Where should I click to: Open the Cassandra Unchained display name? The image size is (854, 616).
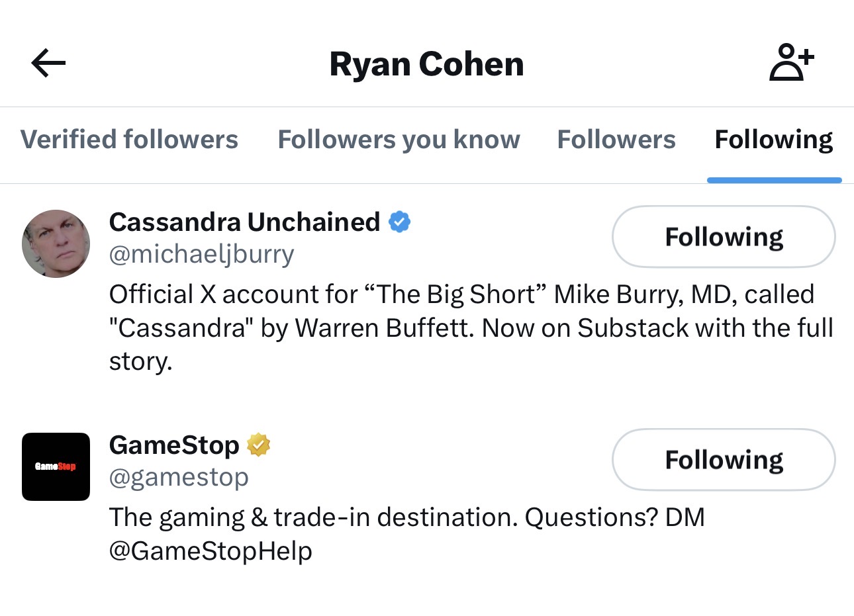pos(244,222)
